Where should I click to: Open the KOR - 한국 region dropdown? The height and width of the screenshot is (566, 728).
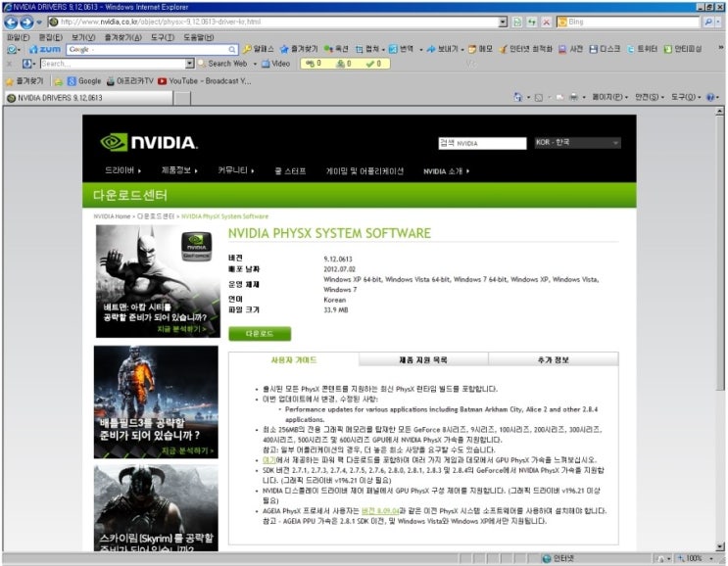click(577, 142)
